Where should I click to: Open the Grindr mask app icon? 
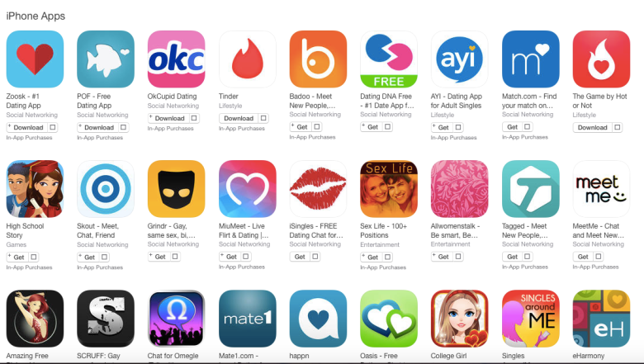pyautogui.click(x=176, y=189)
